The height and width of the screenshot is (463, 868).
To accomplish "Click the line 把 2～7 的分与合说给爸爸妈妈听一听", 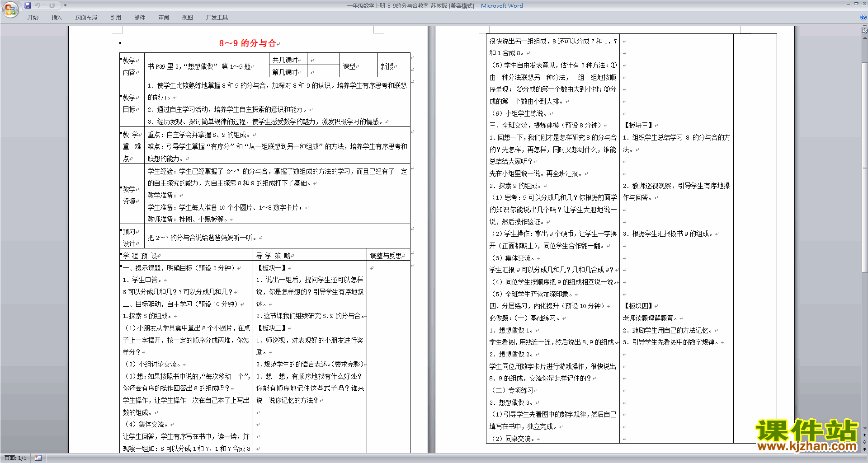I will 203,238.
